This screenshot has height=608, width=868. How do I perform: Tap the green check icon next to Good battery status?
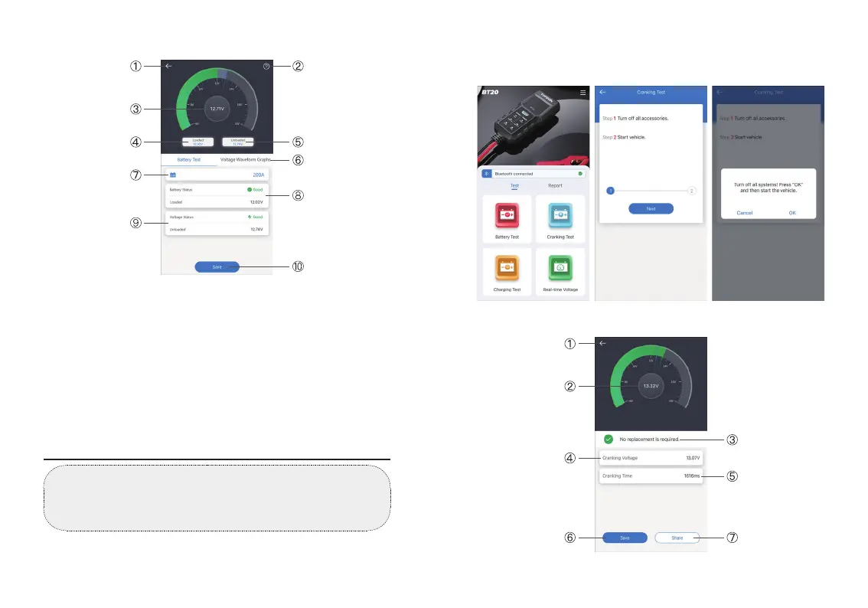coord(249,189)
